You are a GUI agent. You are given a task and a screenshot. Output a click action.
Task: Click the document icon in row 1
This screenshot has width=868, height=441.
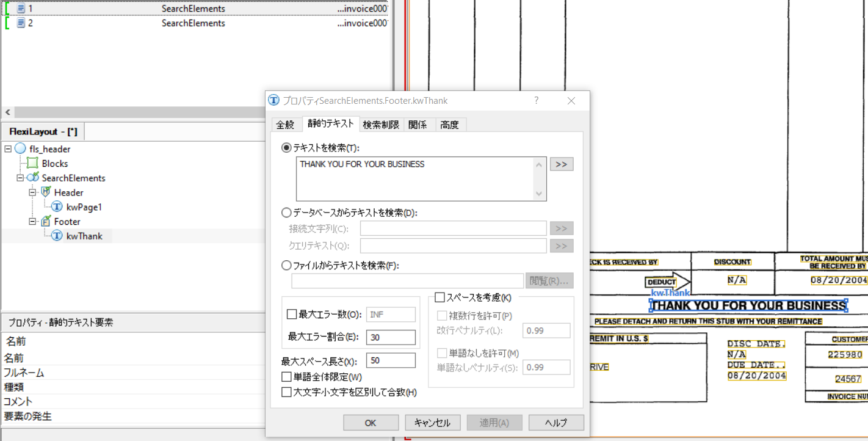(x=21, y=9)
